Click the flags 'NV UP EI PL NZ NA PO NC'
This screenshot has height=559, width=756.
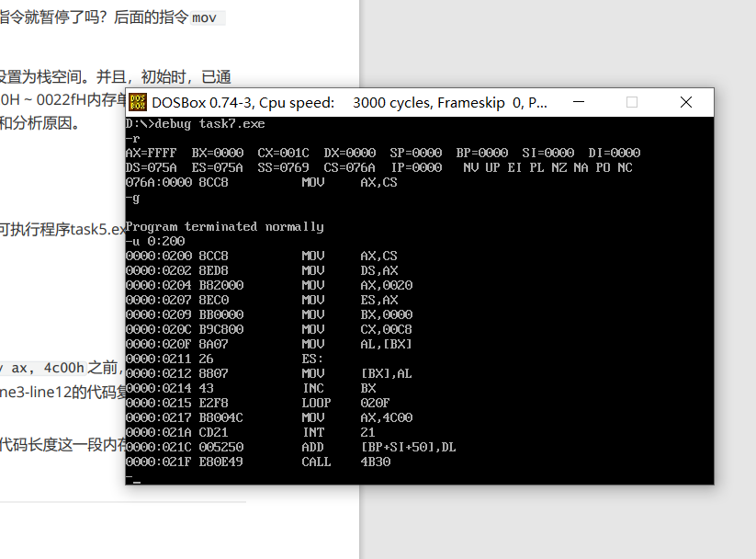pos(547,168)
